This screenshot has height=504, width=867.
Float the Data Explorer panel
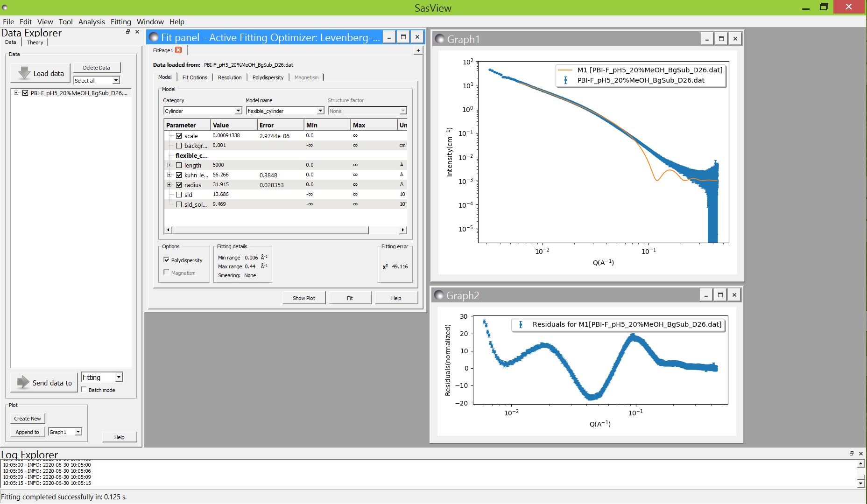(x=128, y=32)
